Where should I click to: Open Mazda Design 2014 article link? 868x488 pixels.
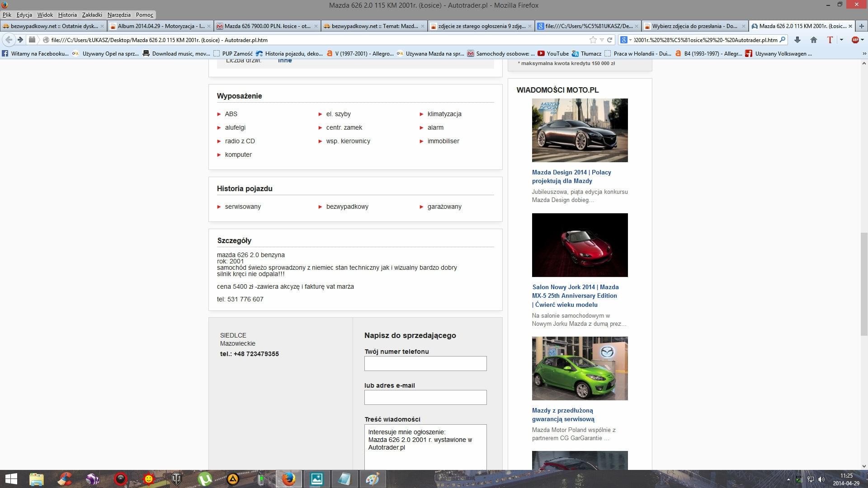click(571, 177)
